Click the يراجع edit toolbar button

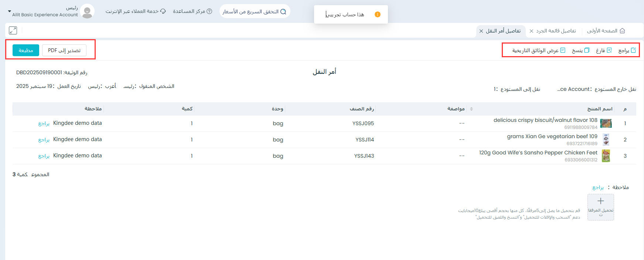(627, 50)
